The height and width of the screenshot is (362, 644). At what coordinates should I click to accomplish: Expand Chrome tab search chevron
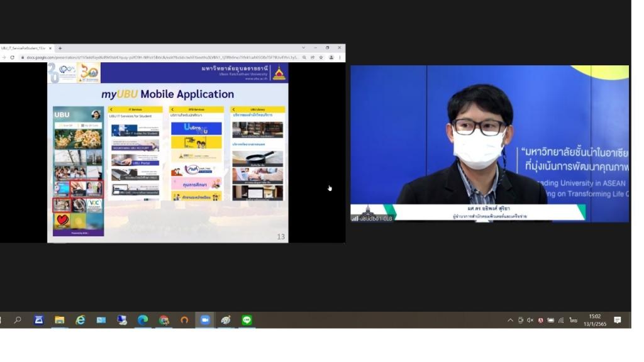(x=304, y=48)
